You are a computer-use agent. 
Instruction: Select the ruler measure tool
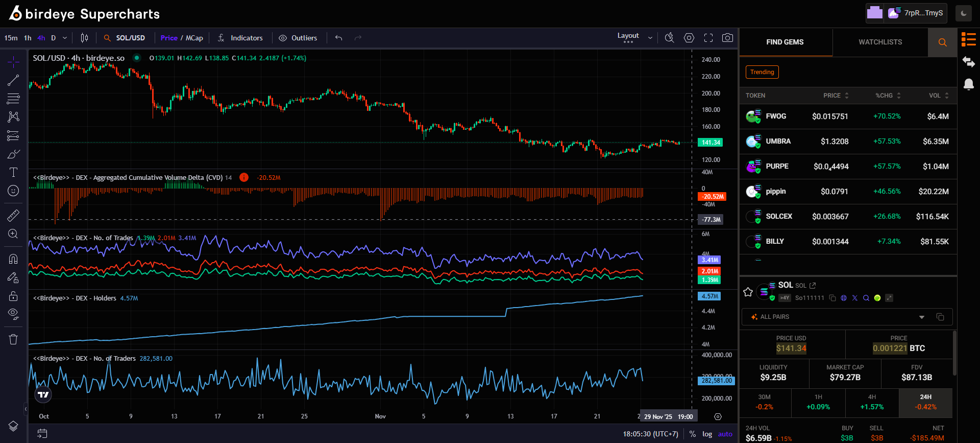tap(13, 216)
